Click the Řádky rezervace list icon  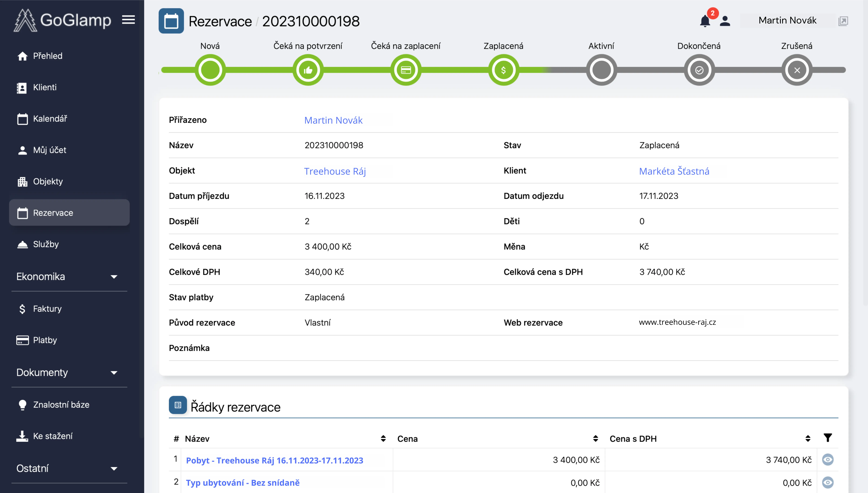[178, 405]
